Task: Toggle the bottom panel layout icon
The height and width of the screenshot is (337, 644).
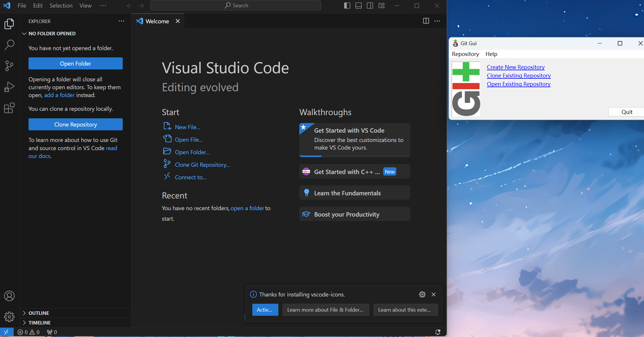Action: [x=358, y=6]
